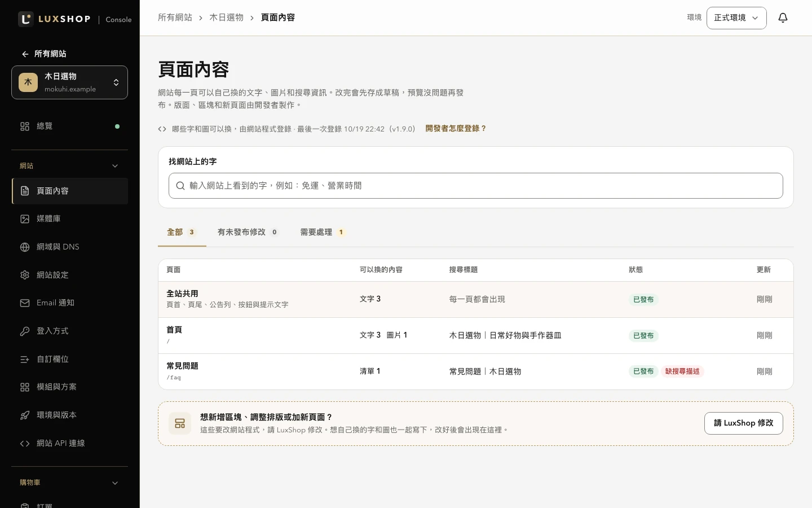Screen dimensions: 812x508
Task: Click the 環境與版本 rocket icon
Action: point(25,415)
